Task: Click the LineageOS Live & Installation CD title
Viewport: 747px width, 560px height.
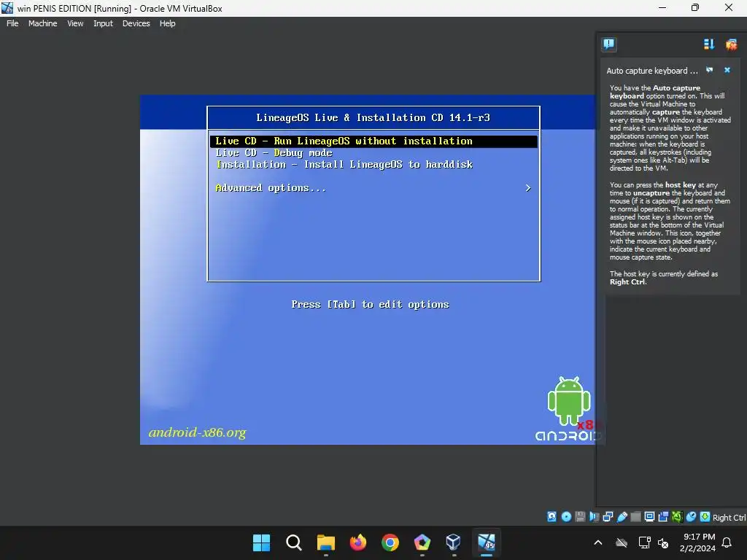Action: click(x=373, y=117)
